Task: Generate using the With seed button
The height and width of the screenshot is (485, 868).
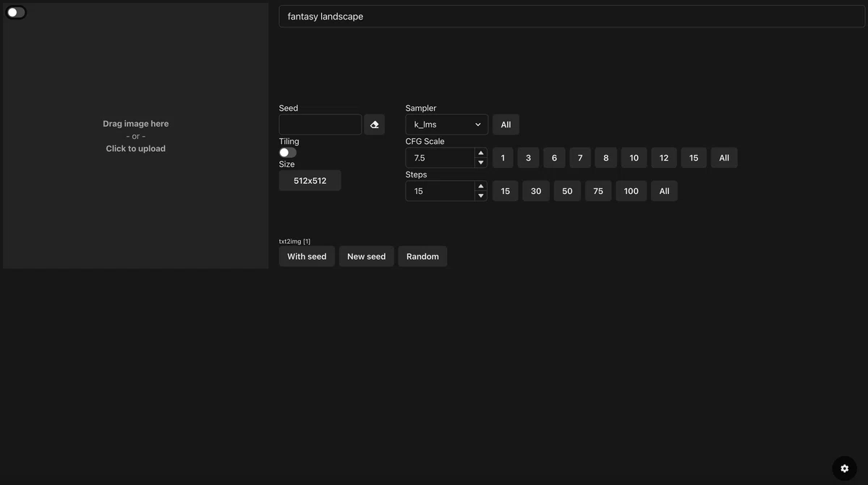Action: point(307,256)
